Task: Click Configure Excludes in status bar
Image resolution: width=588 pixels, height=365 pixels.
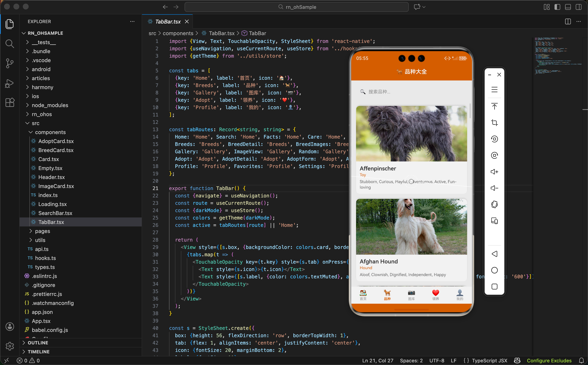Action: coord(549,361)
